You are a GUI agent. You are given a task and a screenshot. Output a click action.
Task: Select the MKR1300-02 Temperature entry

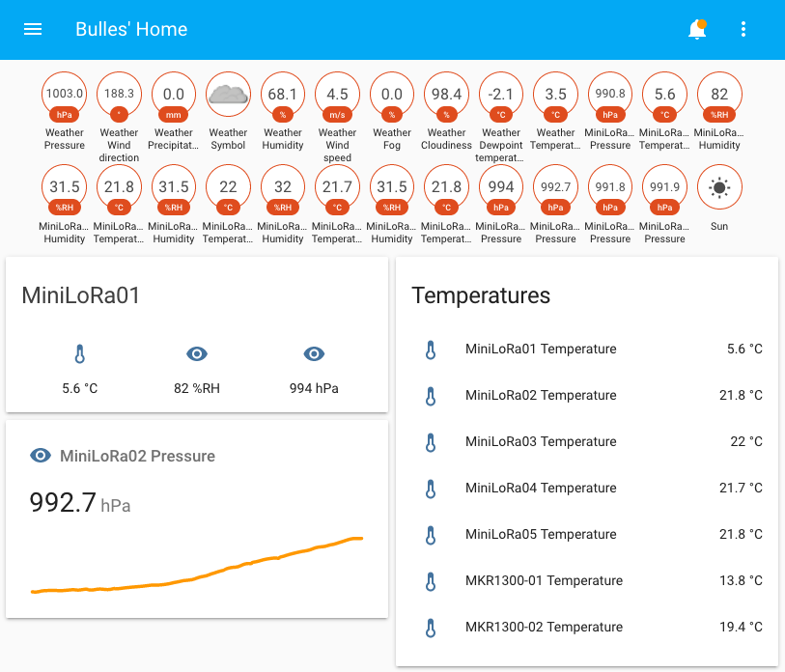(x=587, y=628)
